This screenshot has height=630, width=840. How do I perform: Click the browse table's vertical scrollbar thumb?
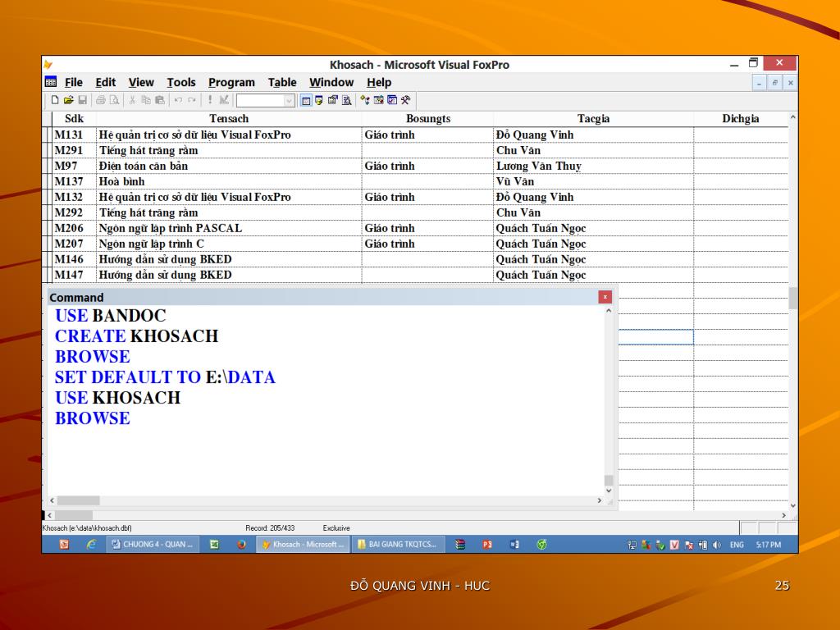pyautogui.click(x=793, y=298)
